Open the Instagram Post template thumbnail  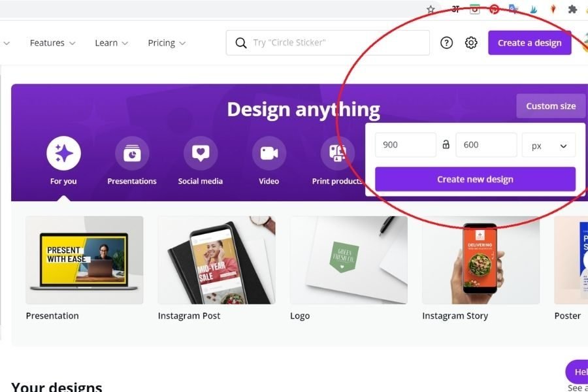(x=216, y=260)
